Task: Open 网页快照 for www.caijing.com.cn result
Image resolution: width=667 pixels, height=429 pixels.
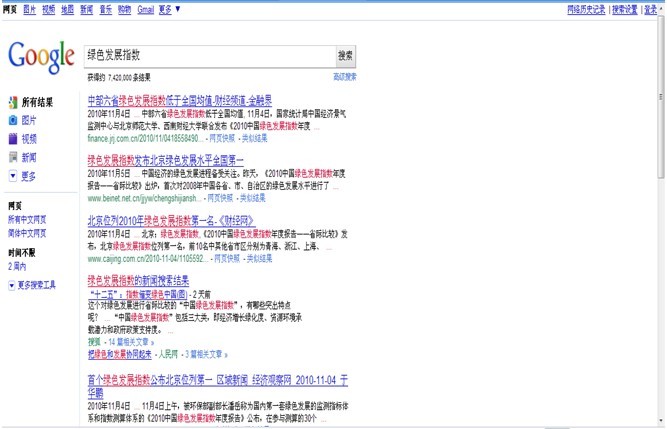Action: [227, 259]
